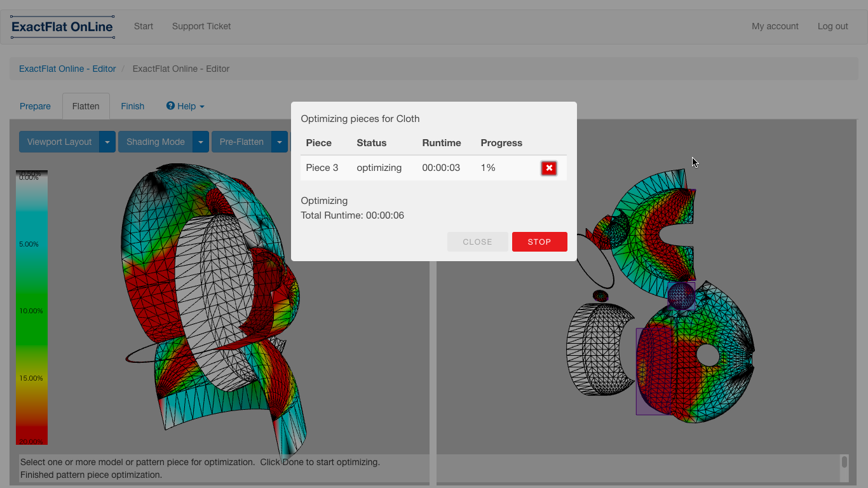Screen dimensions: 868x488
Task: Open the Help menu
Action: click(185, 106)
